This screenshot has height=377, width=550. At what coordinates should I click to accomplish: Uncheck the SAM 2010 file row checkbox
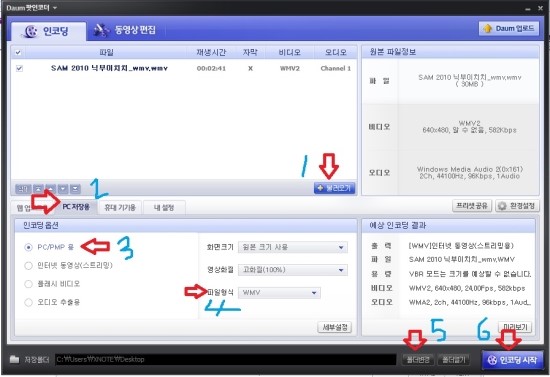tap(19, 68)
